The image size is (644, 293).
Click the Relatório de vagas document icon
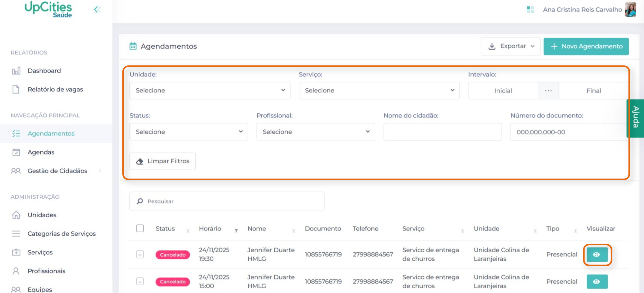pyautogui.click(x=16, y=89)
